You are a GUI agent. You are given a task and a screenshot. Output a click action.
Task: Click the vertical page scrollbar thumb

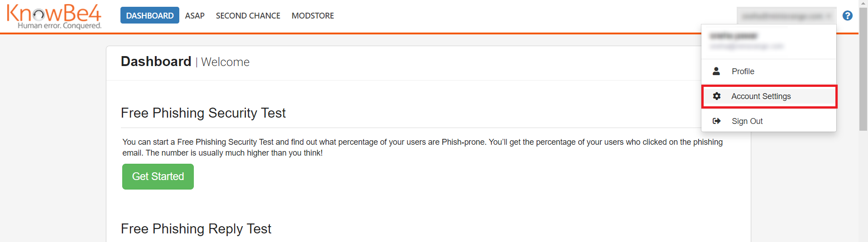[863, 68]
